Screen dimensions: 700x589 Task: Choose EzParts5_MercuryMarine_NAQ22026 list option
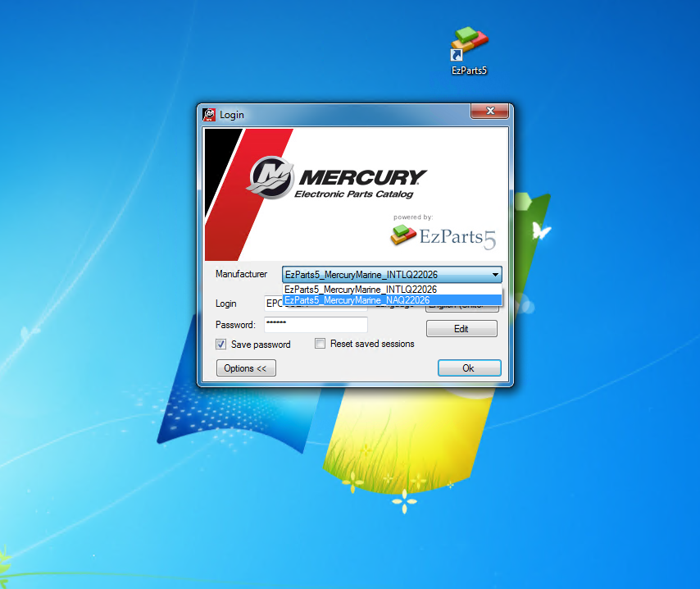click(393, 300)
